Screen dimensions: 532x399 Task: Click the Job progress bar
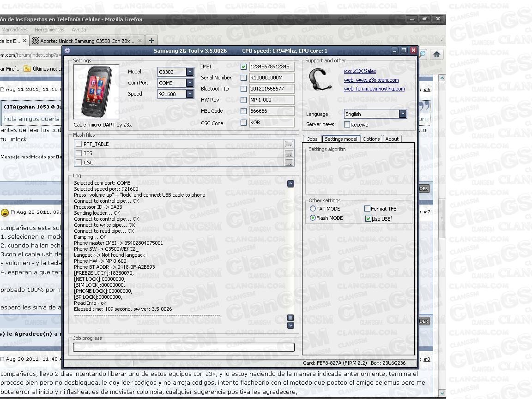(183, 347)
